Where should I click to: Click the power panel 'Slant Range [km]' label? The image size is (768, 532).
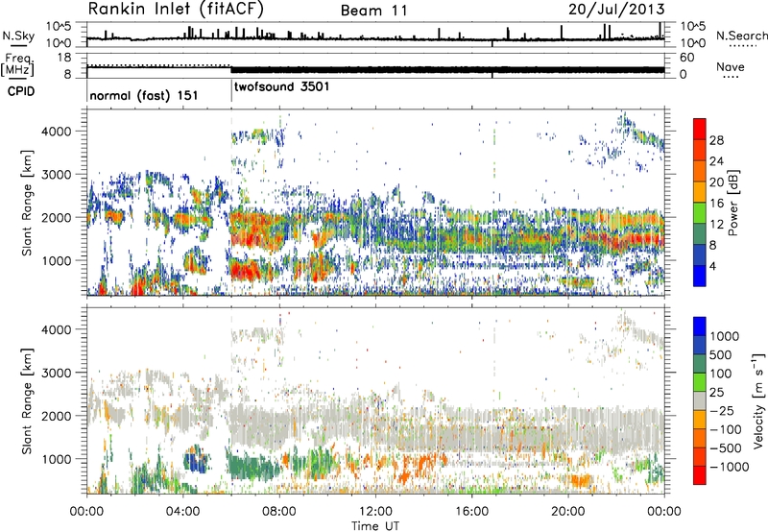[x=27, y=203]
